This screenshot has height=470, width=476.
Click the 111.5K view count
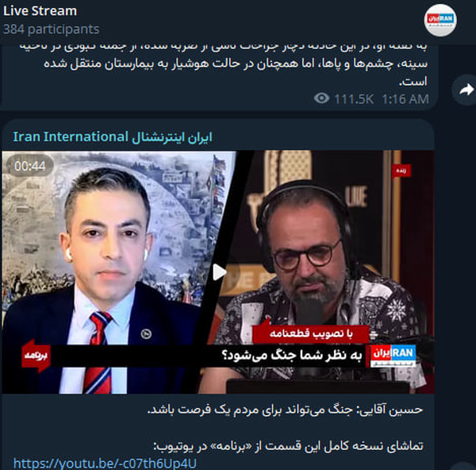pyautogui.click(x=354, y=99)
